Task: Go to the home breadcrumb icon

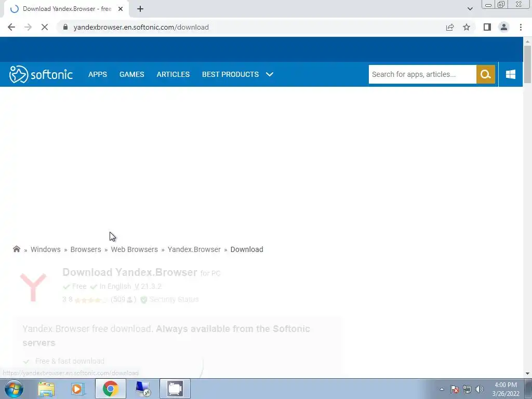Action: click(16, 249)
